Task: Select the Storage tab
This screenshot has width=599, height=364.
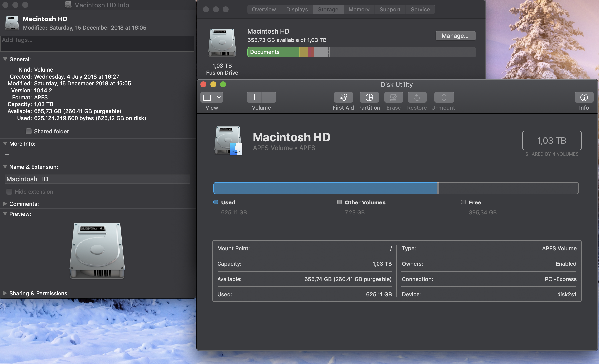Action: tap(328, 9)
